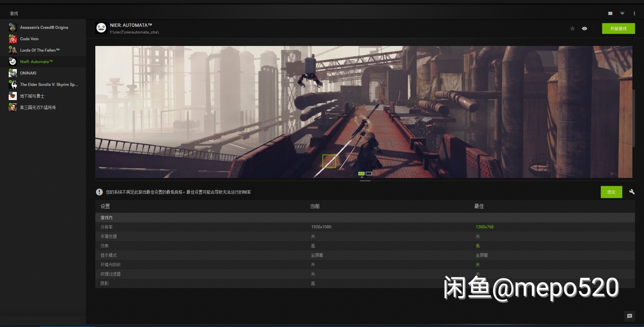644x327 pixels.
Task: Select The Elder Scrolls V: Skyrim entry
Action: point(43,85)
